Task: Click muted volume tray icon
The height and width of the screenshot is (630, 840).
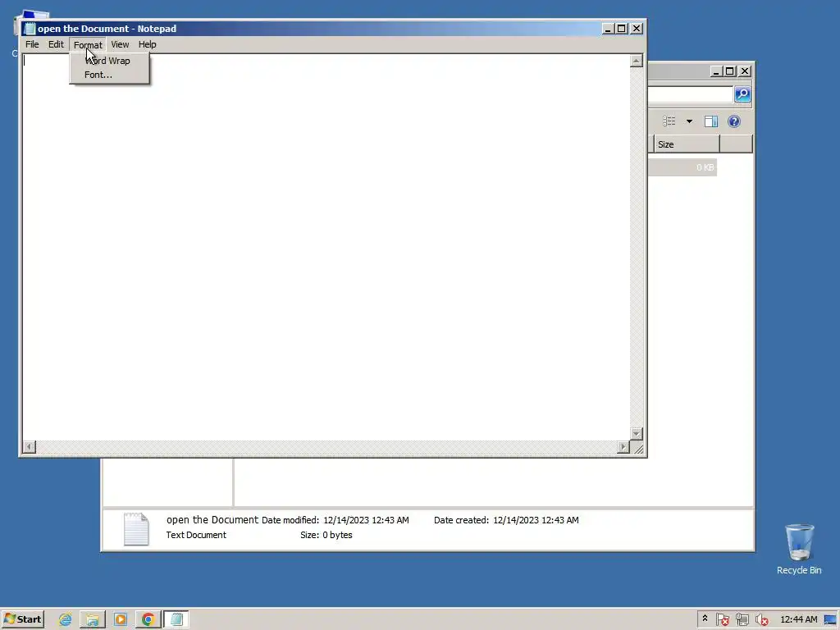Action: 761,620
